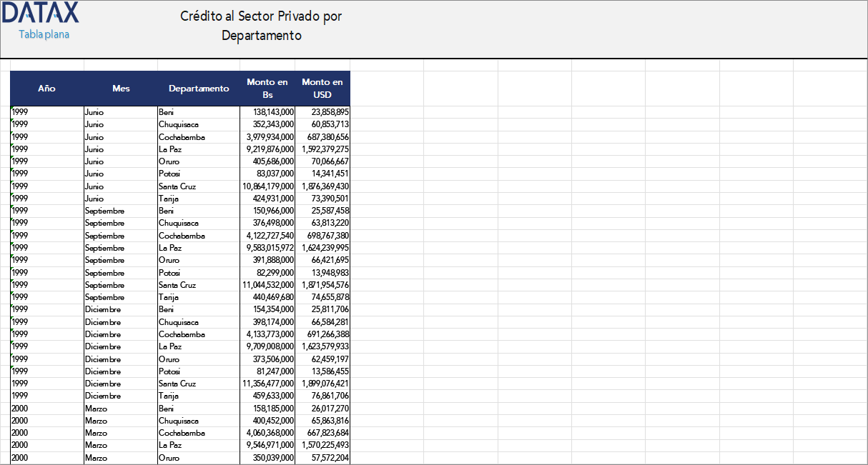Select the Mes column header

[x=121, y=89]
